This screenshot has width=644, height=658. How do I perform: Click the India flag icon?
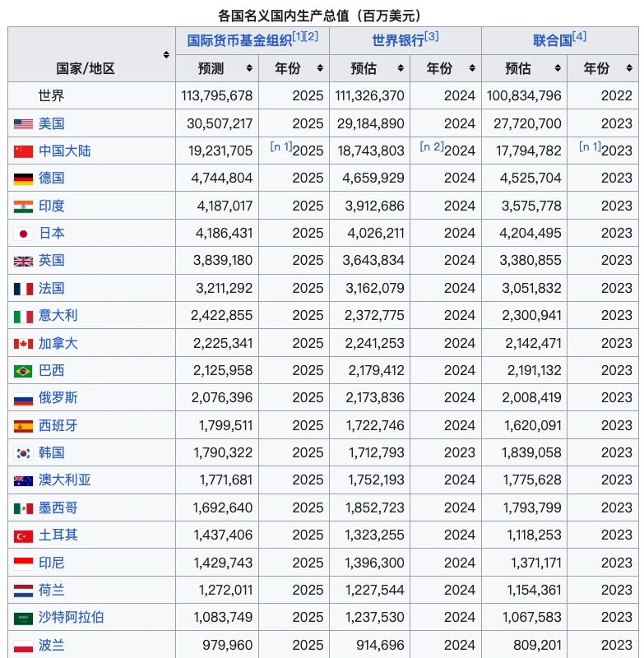23,206
